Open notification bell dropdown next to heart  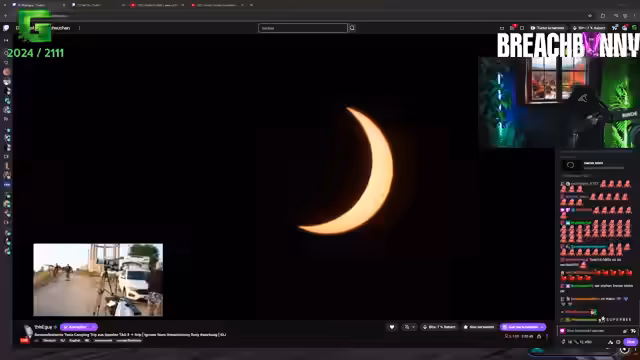click(x=409, y=327)
